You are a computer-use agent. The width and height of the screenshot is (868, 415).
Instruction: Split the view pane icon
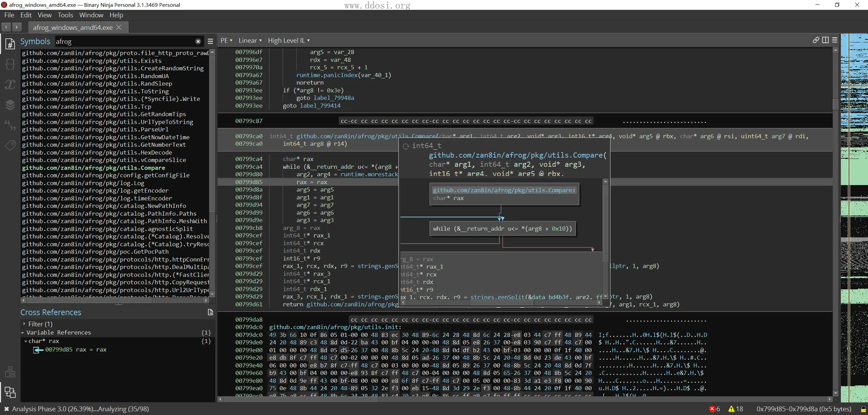click(x=825, y=40)
